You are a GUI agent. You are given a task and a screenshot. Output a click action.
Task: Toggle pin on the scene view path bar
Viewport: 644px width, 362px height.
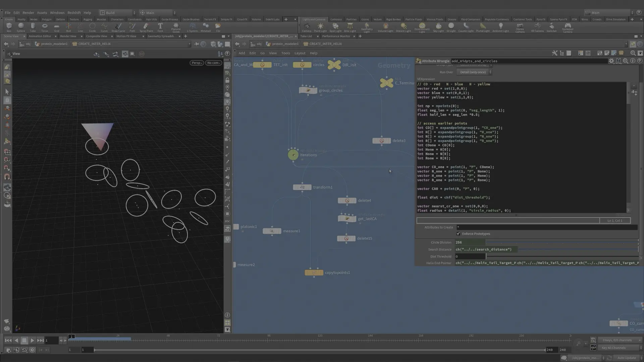point(197,44)
